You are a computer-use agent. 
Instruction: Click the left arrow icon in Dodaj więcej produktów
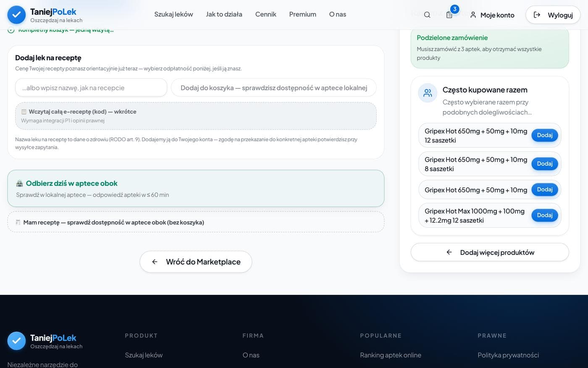tap(449, 252)
